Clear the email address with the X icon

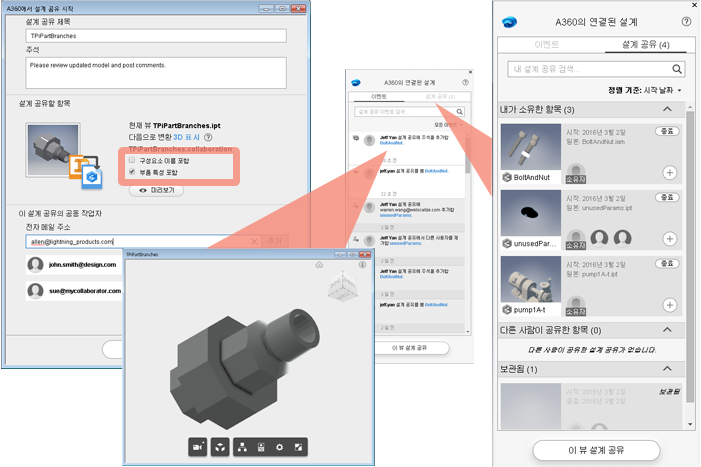point(254,241)
